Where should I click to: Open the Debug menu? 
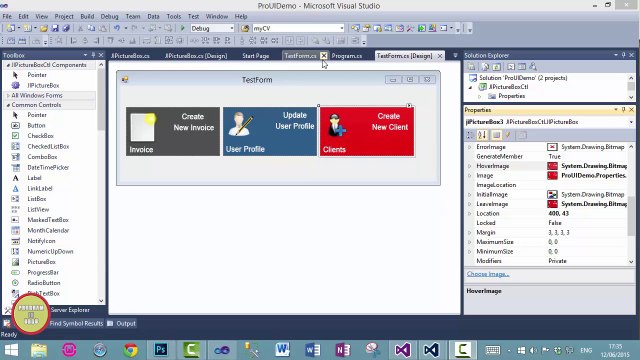[109, 16]
